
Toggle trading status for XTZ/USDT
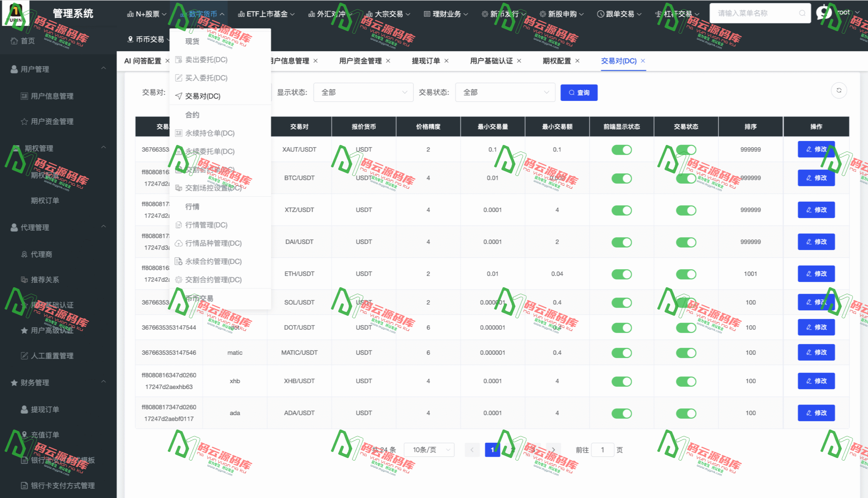(686, 210)
